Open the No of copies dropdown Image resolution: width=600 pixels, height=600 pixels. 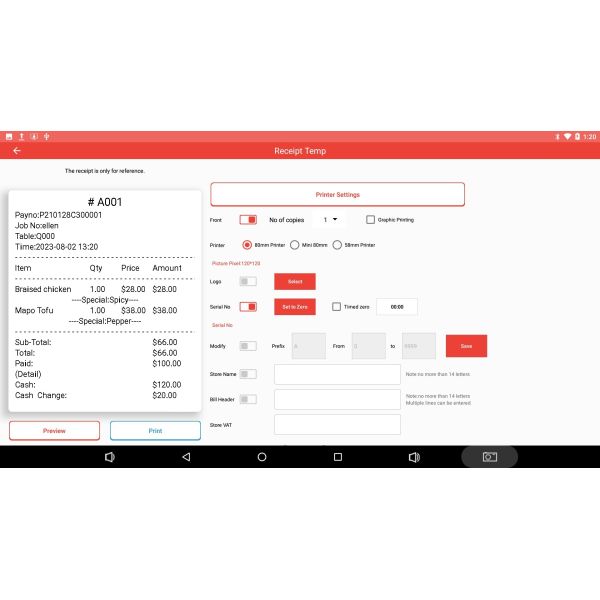click(329, 220)
